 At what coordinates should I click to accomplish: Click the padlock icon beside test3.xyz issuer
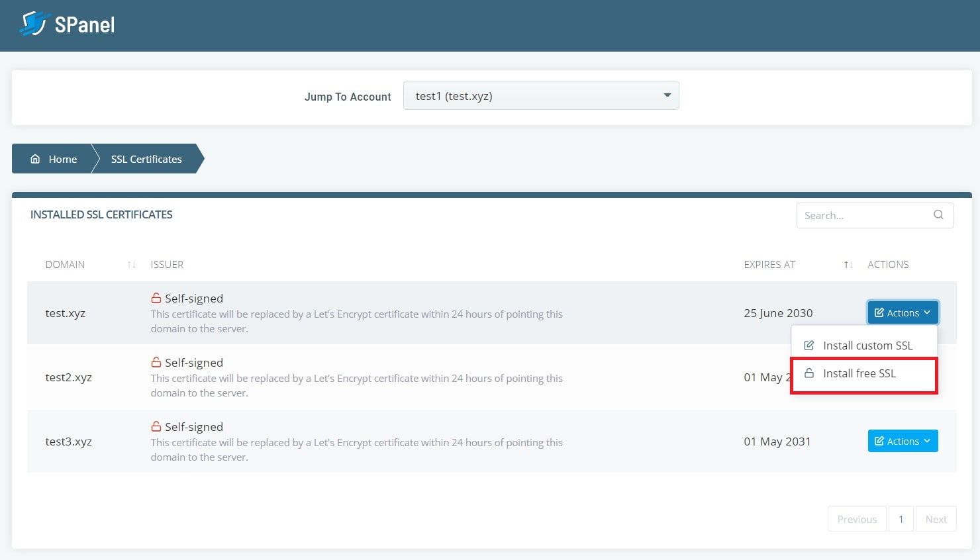(x=156, y=426)
